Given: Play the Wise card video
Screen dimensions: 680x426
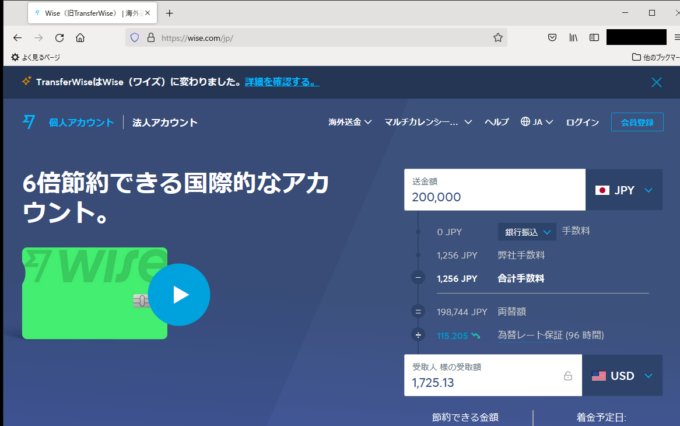Looking at the screenshot, I should pos(179,295).
